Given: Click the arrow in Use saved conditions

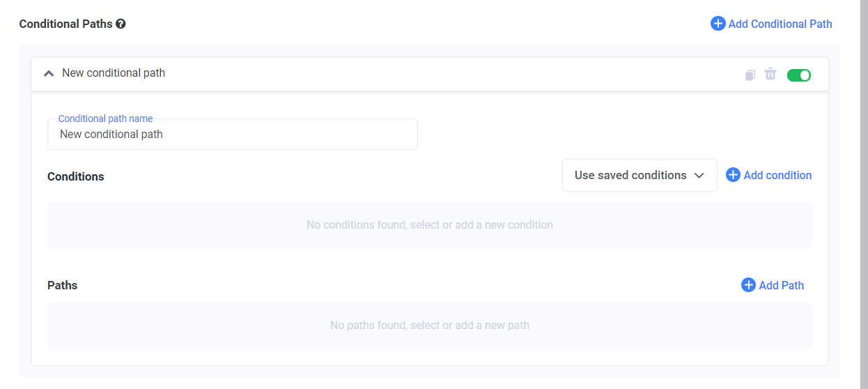Looking at the screenshot, I should pyautogui.click(x=699, y=176).
